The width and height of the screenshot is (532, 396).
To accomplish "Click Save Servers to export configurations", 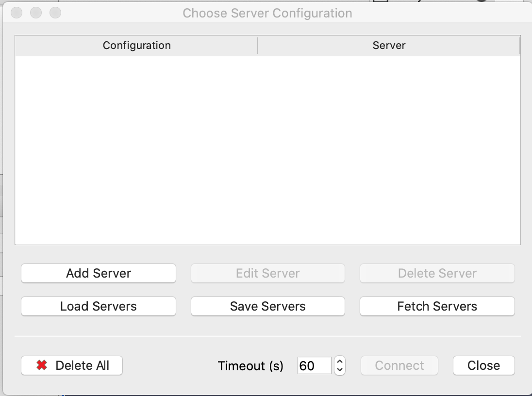I will pyautogui.click(x=267, y=306).
